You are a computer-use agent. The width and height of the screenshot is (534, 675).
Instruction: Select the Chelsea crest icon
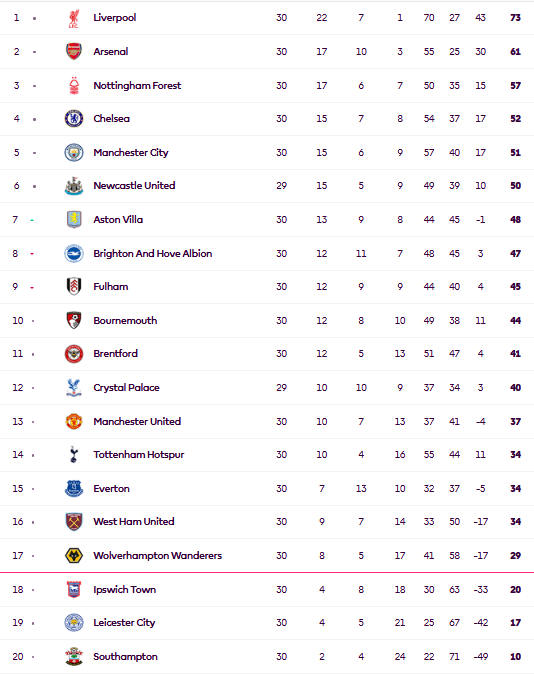point(74,118)
